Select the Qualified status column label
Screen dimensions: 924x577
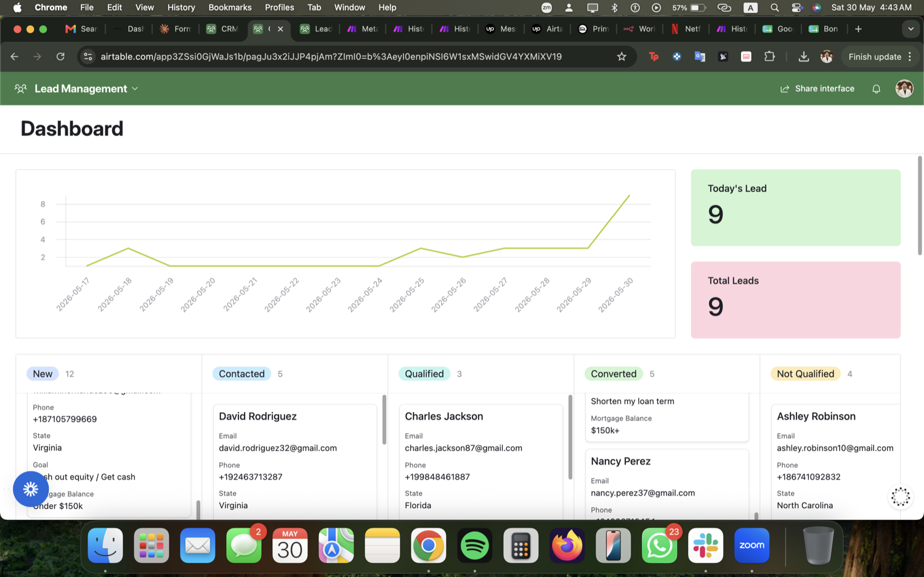(x=424, y=374)
